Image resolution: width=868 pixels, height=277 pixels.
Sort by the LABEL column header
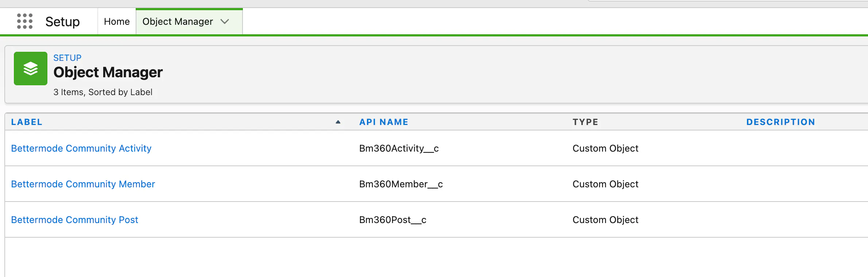27,122
